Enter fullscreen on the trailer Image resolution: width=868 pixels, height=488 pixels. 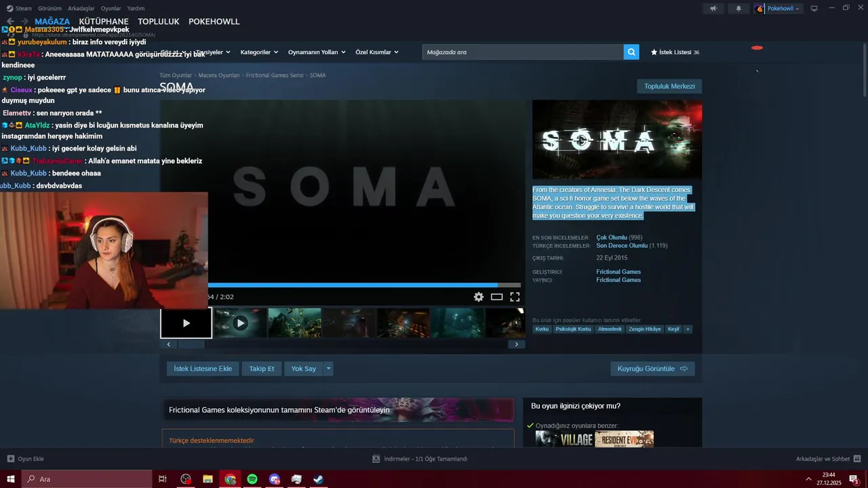click(x=515, y=297)
